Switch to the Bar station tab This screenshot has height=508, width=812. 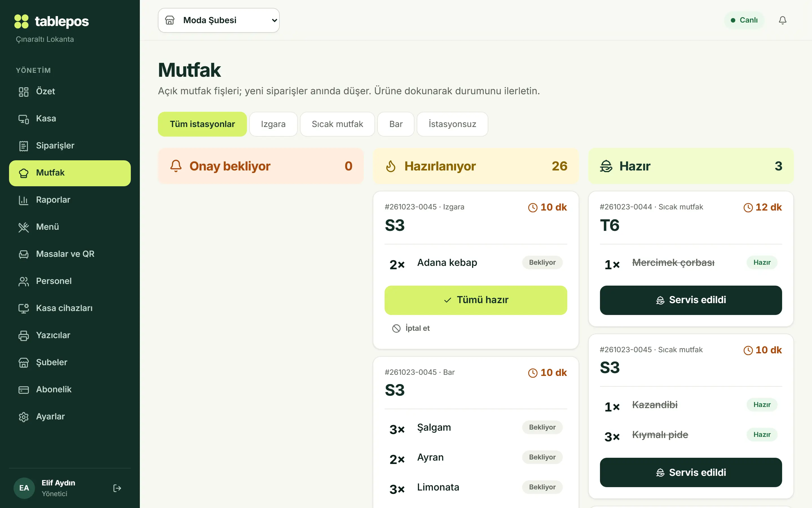[x=396, y=124]
